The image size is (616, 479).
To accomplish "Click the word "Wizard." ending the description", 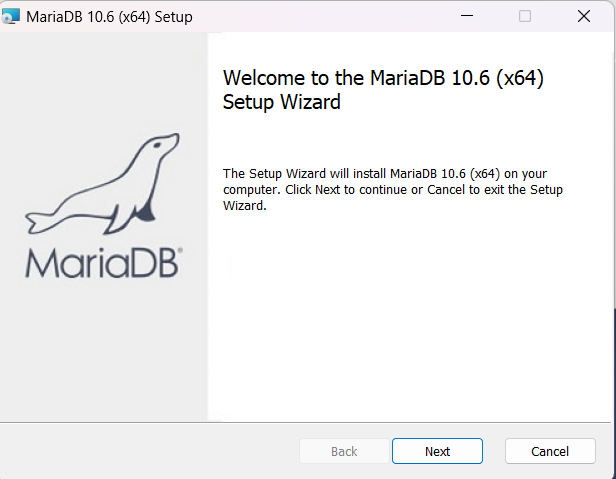I will click(245, 206).
